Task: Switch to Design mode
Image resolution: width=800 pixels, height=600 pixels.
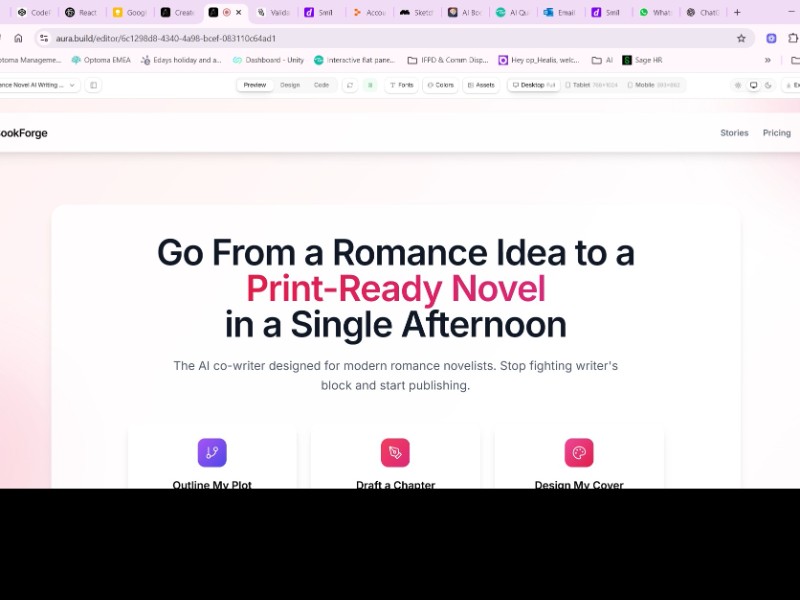Action: (x=290, y=85)
